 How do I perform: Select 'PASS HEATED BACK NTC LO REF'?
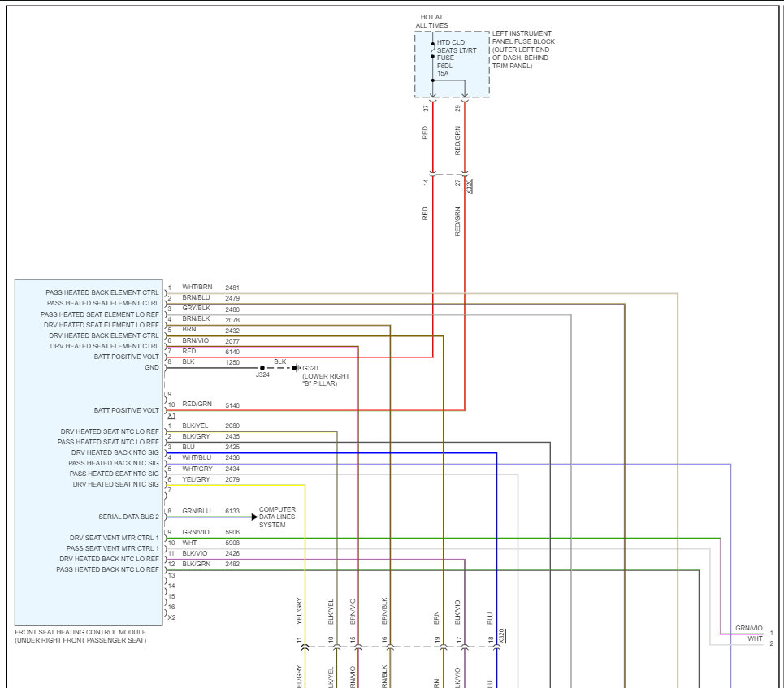tap(107, 569)
